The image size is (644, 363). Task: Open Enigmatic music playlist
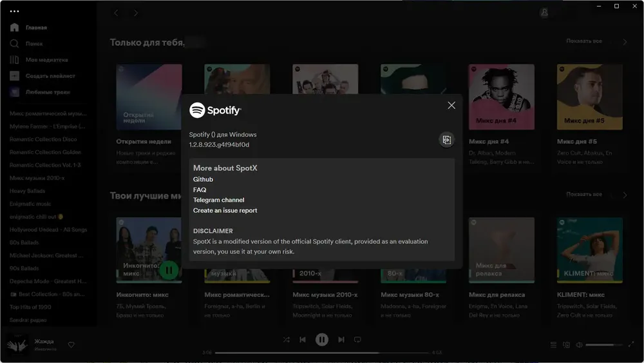click(x=30, y=204)
